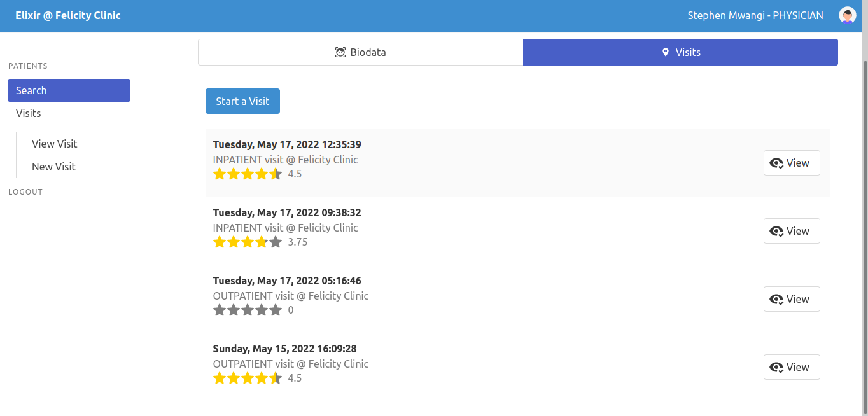Click the gray fifth star of 09:38:32 visit
The height and width of the screenshot is (416, 868).
pyautogui.click(x=276, y=242)
